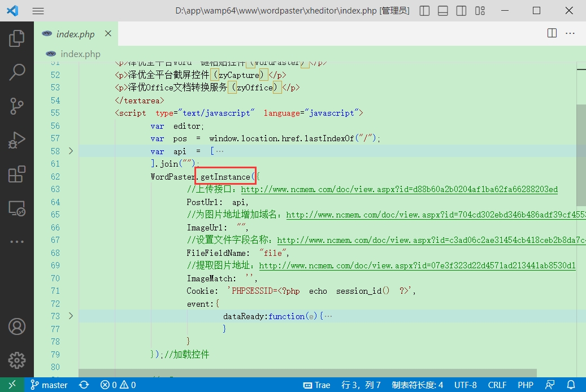The height and width of the screenshot is (392, 586).
Task: Change the PHP language mode in status bar
Action: [525, 385]
